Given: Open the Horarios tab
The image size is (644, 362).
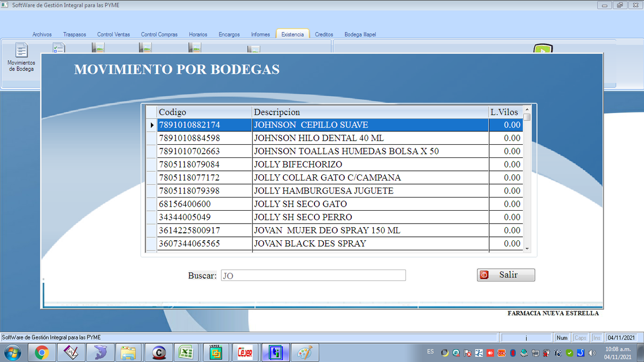Looking at the screenshot, I should (x=198, y=35).
